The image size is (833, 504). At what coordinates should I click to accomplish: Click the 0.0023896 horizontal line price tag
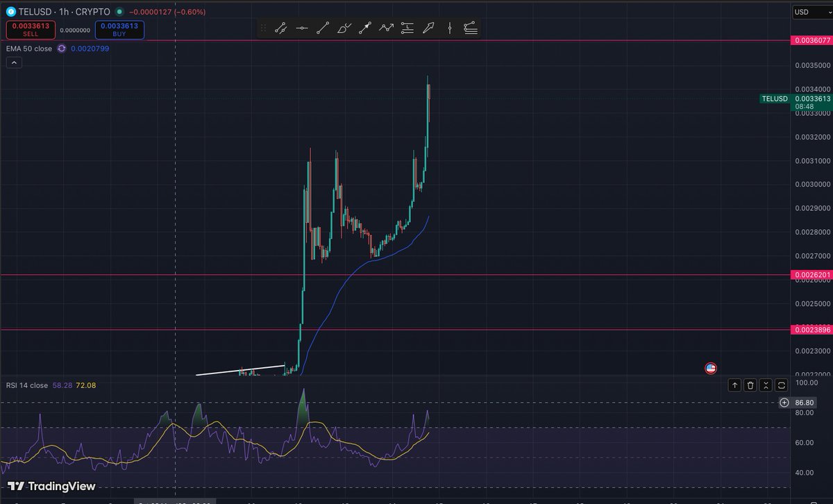point(811,329)
